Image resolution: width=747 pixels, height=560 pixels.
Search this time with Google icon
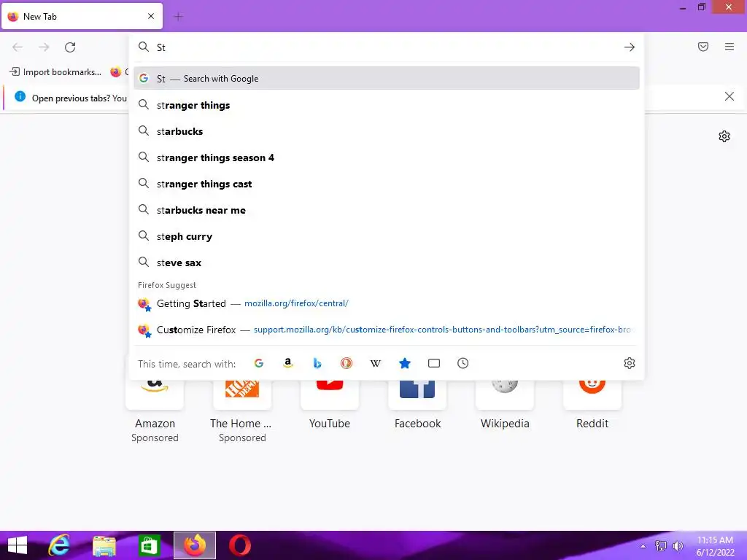(259, 363)
